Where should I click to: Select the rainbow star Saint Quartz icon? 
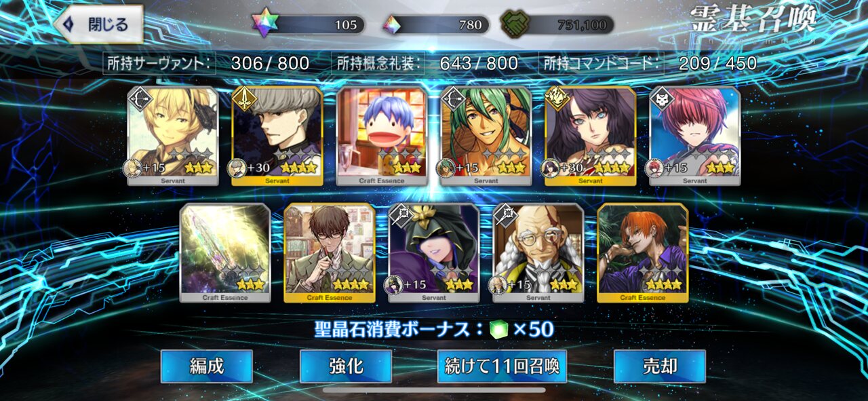pos(264,24)
